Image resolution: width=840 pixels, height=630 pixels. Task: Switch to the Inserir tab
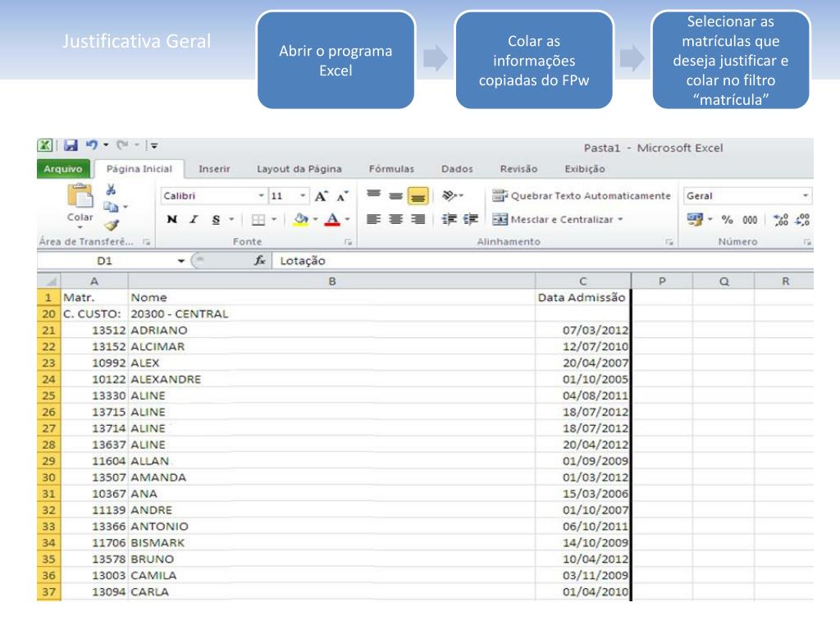(214, 169)
